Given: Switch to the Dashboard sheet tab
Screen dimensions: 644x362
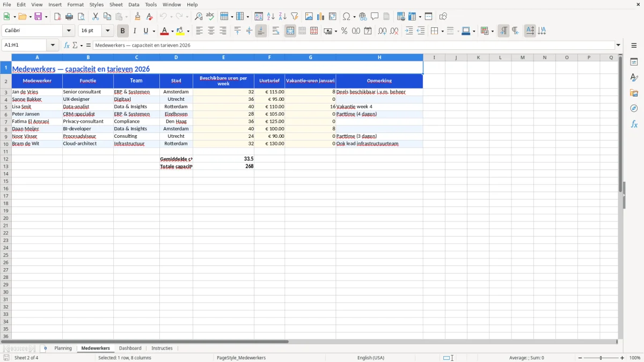Looking at the screenshot, I should 130,348.
